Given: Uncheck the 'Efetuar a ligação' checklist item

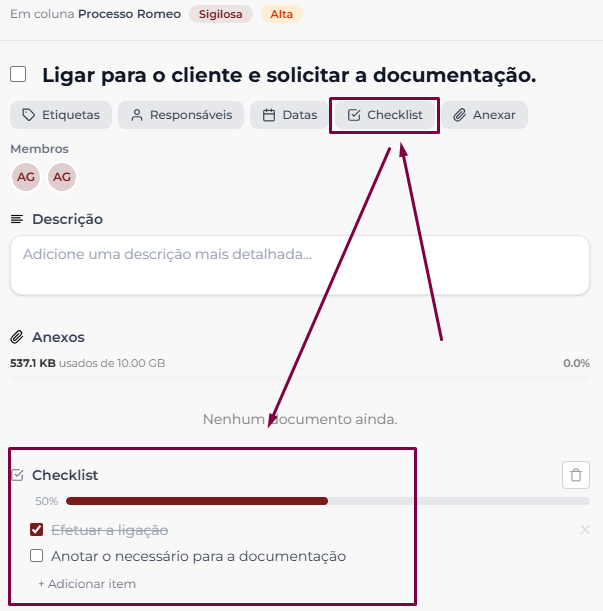Looking at the screenshot, I should pos(37,530).
